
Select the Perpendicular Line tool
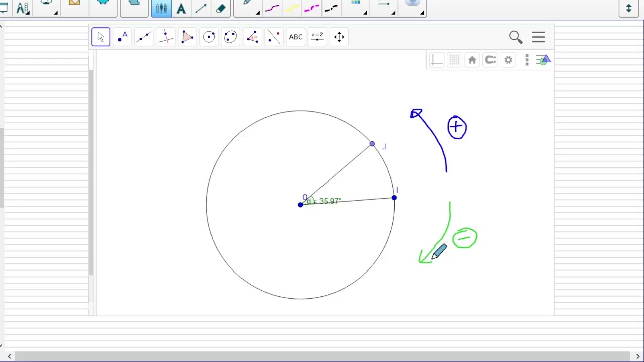tap(166, 37)
